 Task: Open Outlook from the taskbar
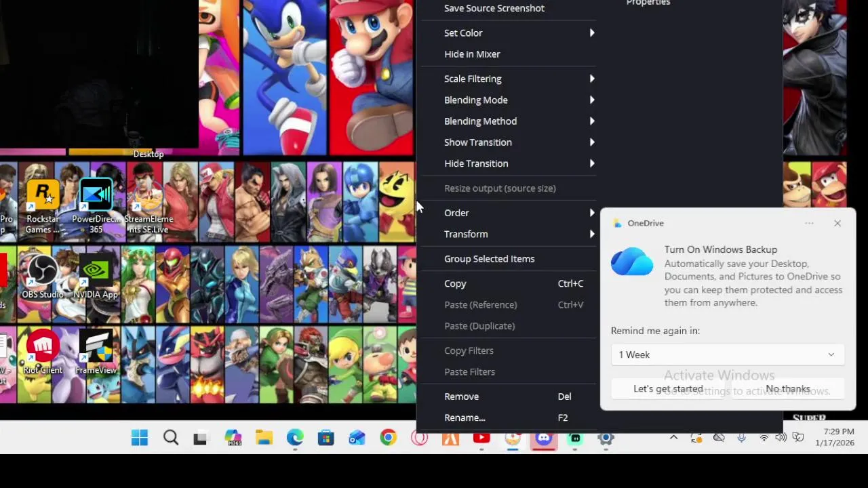pos(357,439)
